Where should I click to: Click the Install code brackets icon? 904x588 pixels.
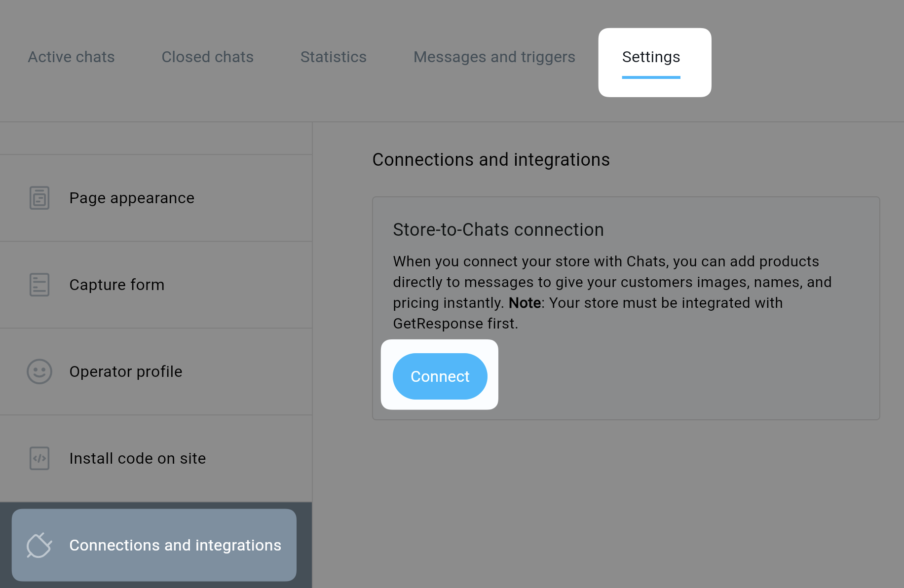39,458
